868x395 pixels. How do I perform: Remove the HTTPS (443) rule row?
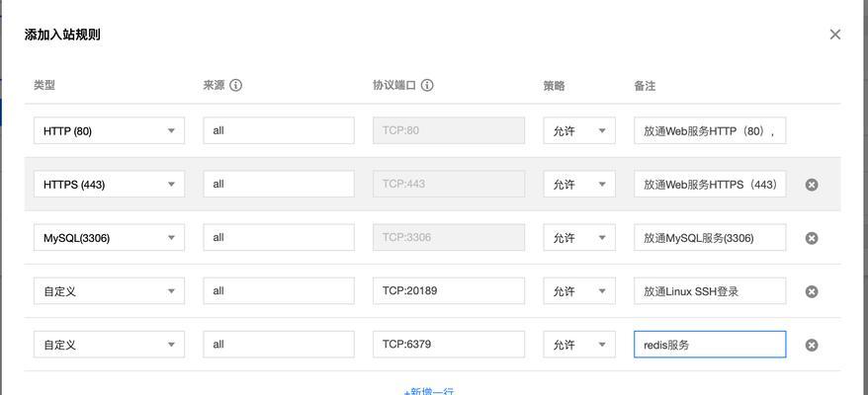click(812, 185)
